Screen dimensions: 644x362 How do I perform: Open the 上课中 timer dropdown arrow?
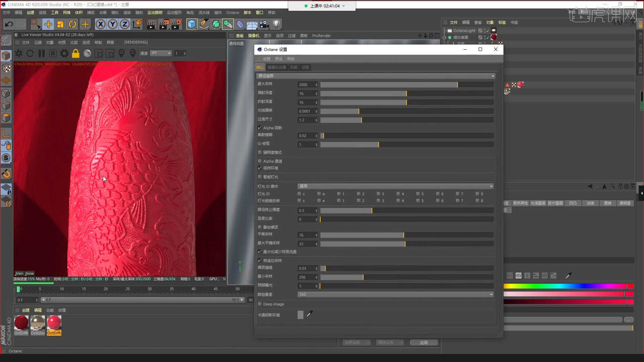[343, 6]
